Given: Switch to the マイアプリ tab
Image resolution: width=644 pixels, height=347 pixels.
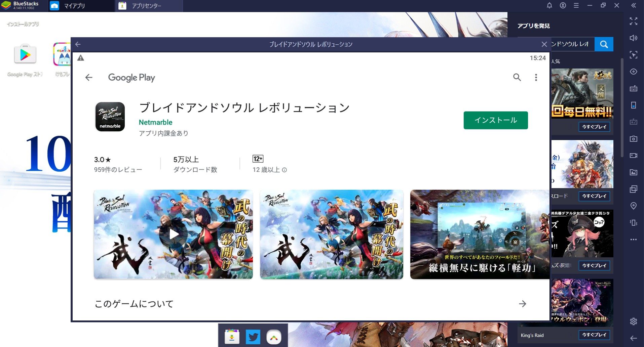Looking at the screenshot, I should (x=81, y=6).
